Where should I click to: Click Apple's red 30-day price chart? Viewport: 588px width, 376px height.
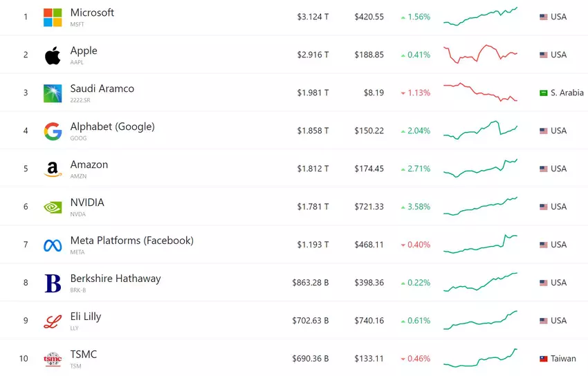coord(480,55)
